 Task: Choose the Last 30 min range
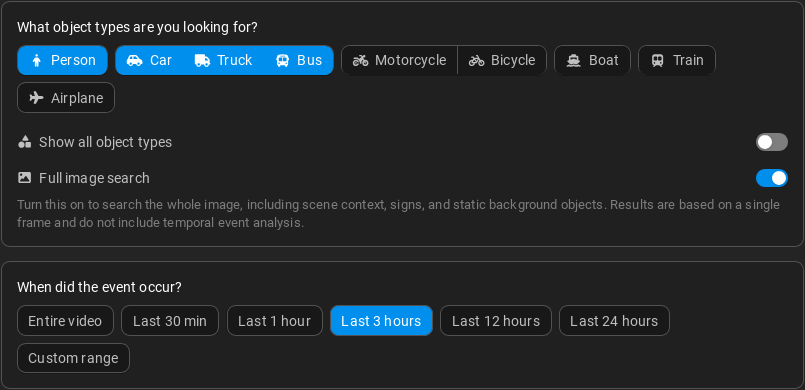pyautogui.click(x=170, y=321)
